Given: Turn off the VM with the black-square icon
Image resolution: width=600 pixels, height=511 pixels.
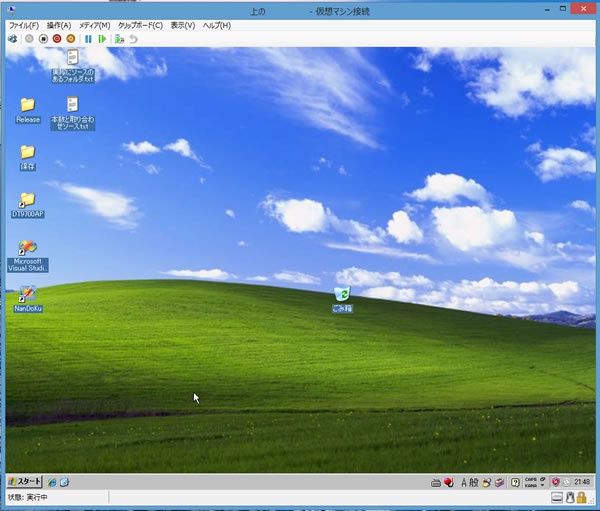Looking at the screenshot, I should [x=43, y=39].
